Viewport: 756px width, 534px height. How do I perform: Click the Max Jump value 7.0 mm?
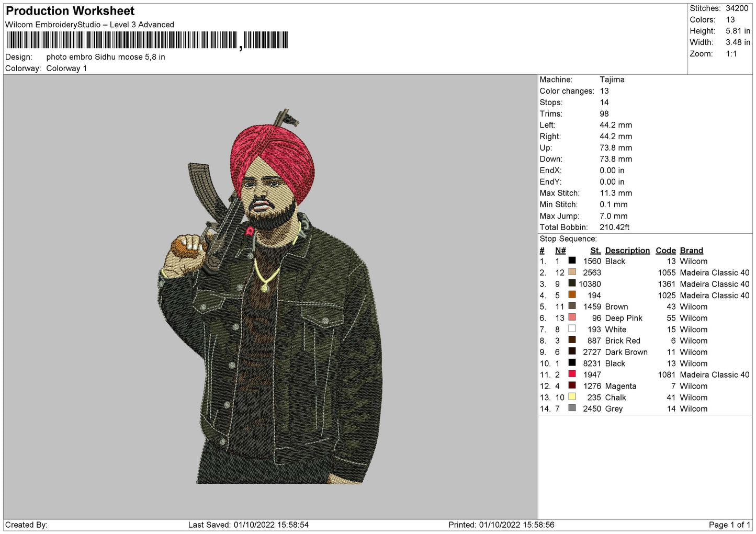click(x=614, y=216)
